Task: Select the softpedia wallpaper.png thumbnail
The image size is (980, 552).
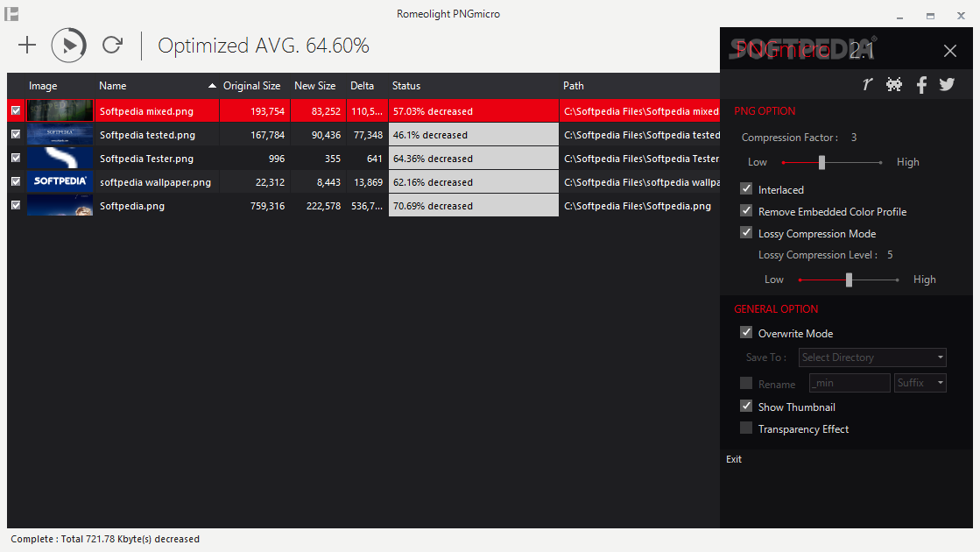Action: pos(60,181)
